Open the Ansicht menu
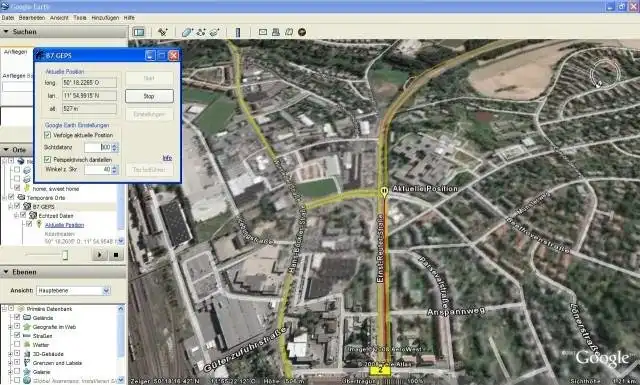The height and width of the screenshot is (385, 640). [x=59, y=18]
